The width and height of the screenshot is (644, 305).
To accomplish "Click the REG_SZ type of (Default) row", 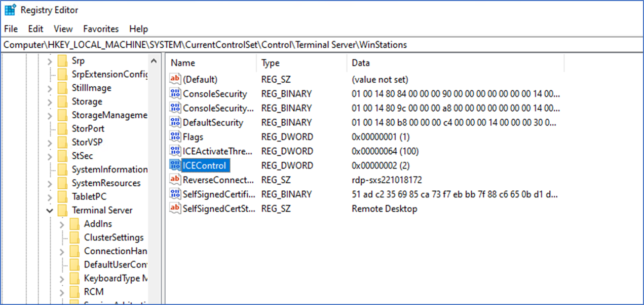I will [x=276, y=79].
